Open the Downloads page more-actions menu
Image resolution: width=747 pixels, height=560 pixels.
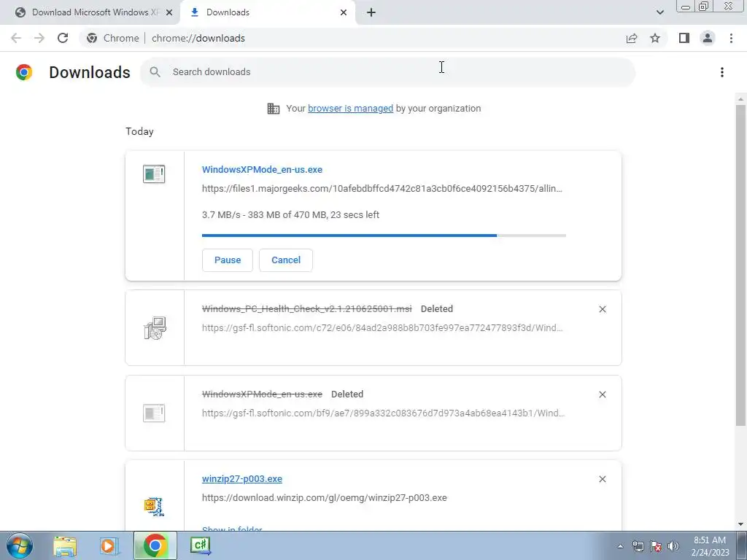click(722, 72)
